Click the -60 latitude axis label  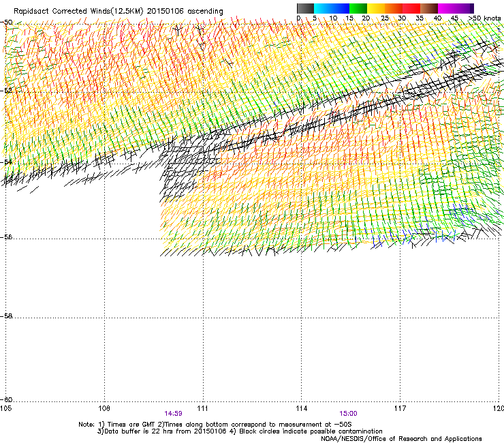coord(7,399)
